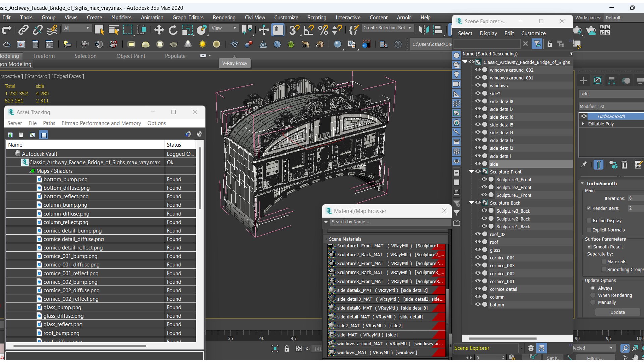Click the lock icon in Scene Explorer

[549, 44]
